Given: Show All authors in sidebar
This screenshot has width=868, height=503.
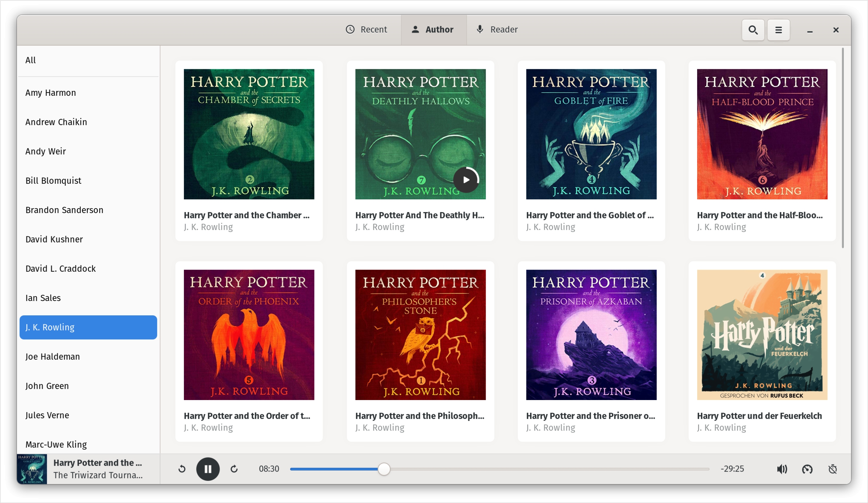Looking at the screenshot, I should click(31, 60).
